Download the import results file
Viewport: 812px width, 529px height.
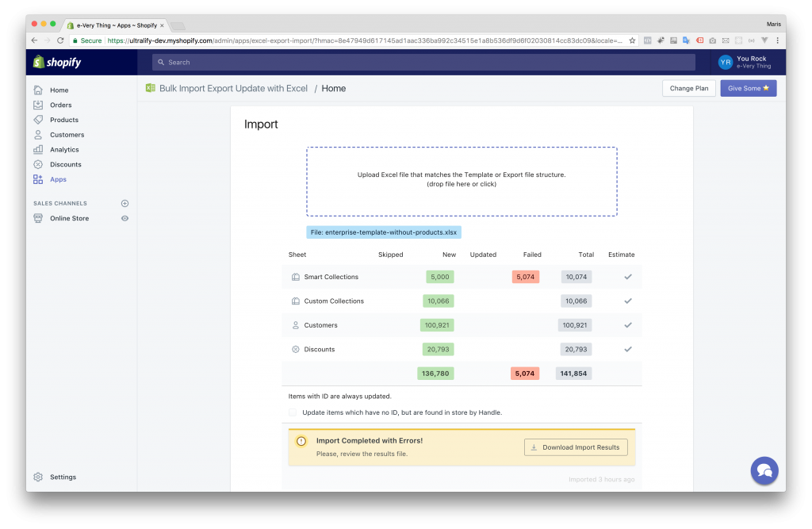tap(575, 447)
